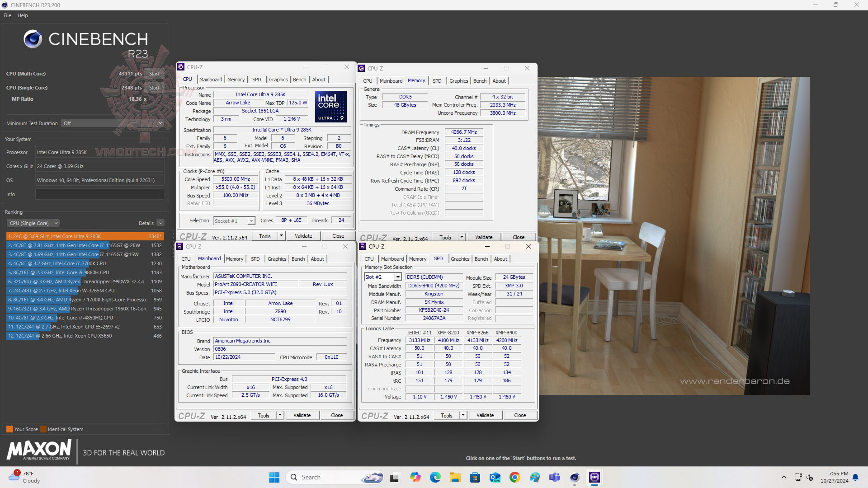Open Microsoft Teams taskbar icon
Viewport: 868px width, 488px height.
[554, 477]
